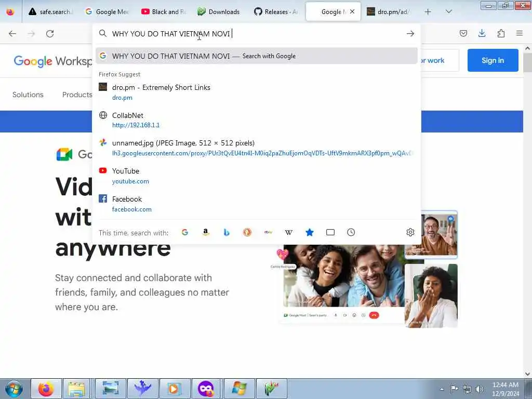Switch to safe.search tab
Image resolution: width=532 pixels, height=399 pixels.
pyautogui.click(x=51, y=12)
